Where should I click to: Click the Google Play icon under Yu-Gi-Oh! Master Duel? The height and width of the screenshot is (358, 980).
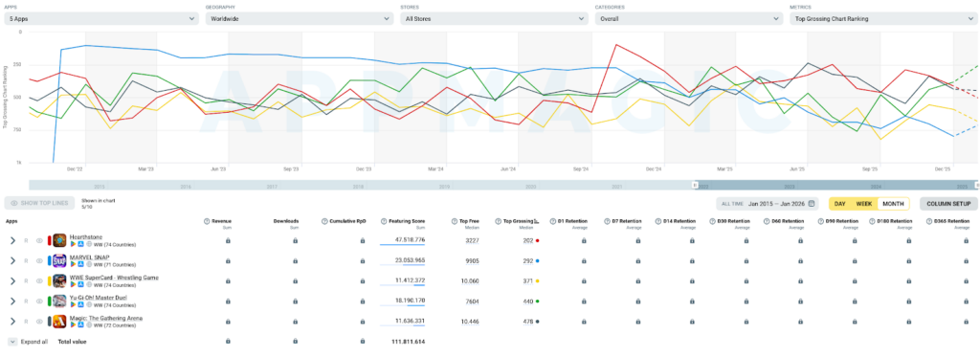(73, 305)
